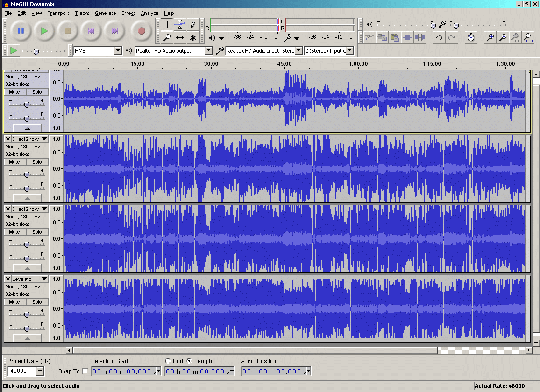Enable the Snap To checkbox
The image size is (540, 392).
pyautogui.click(x=85, y=371)
